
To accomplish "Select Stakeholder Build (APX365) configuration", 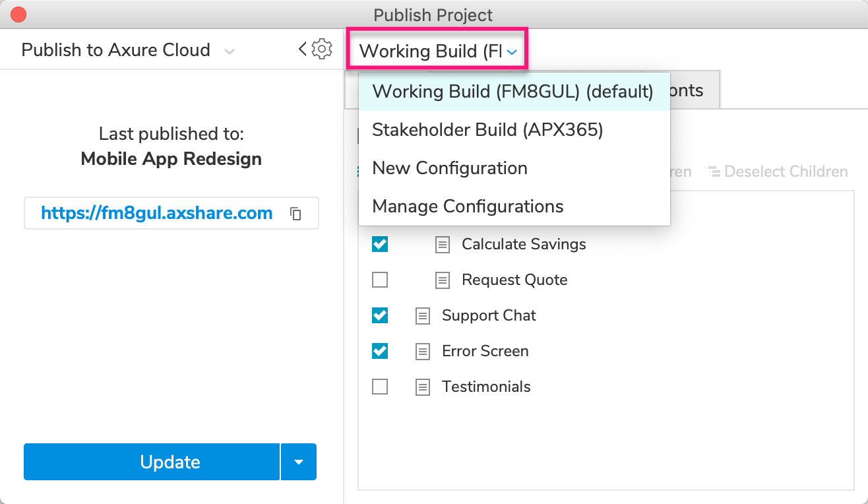I will [487, 130].
